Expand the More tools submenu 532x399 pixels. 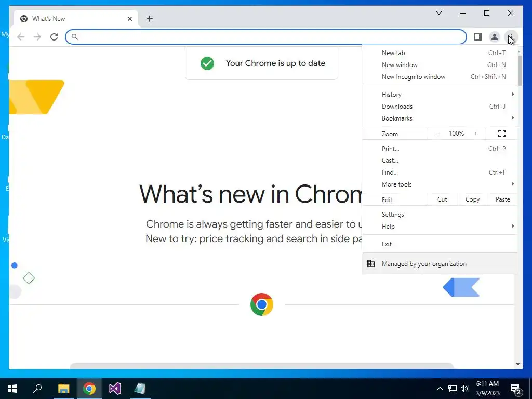pyautogui.click(x=440, y=184)
